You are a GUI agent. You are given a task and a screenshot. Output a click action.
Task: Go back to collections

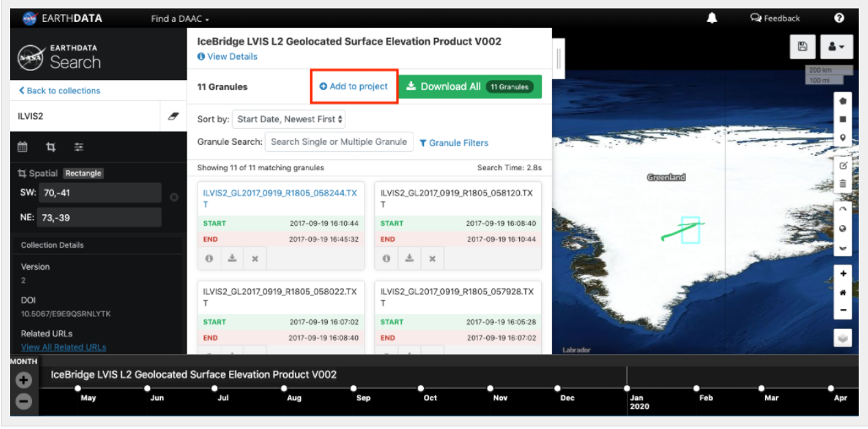[59, 90]
